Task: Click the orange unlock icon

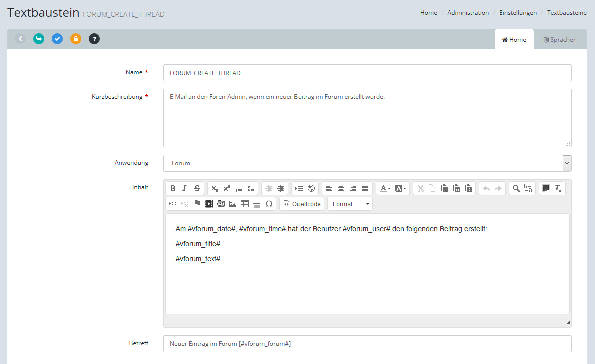Action: pyautogui.click(x=76, y=39)
